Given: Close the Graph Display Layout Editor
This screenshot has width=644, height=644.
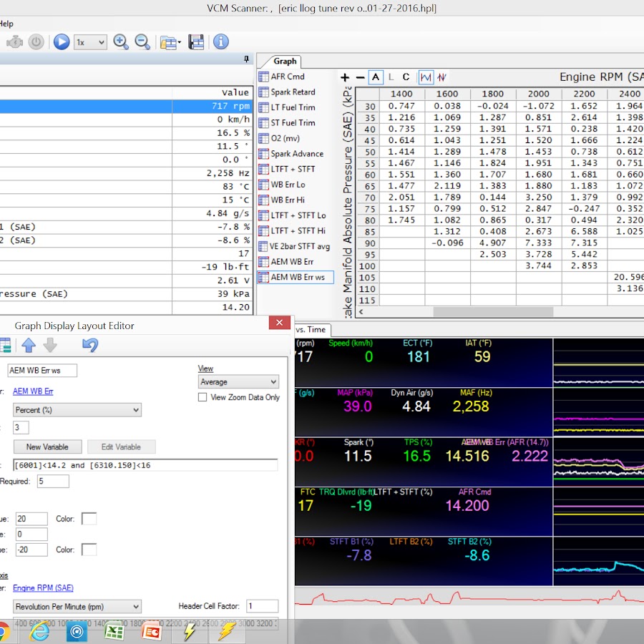Looking at the screenshot, I should [x=279, y=323].
